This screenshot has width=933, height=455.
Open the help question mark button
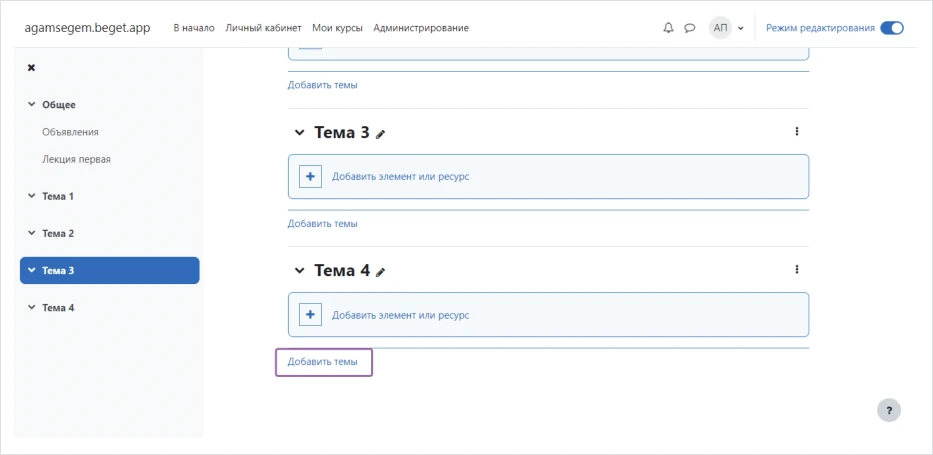pyautogui.click(x=888, y=410)
